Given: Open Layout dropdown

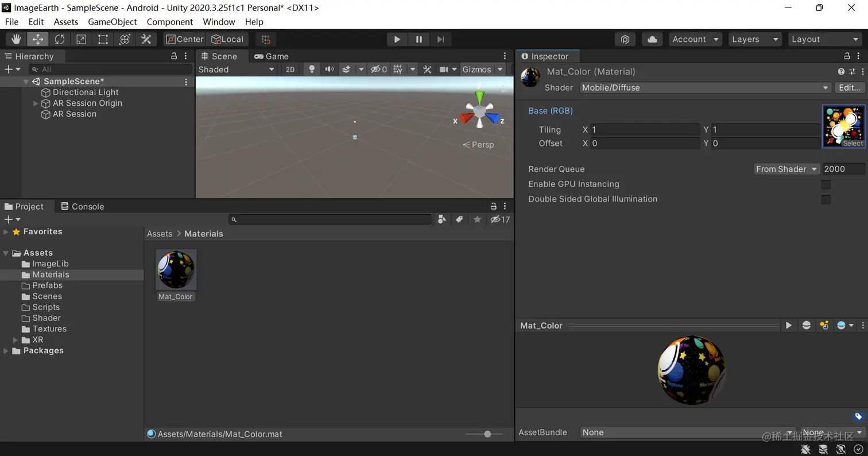Looking at the screenshot, I should tap(825, 39).
